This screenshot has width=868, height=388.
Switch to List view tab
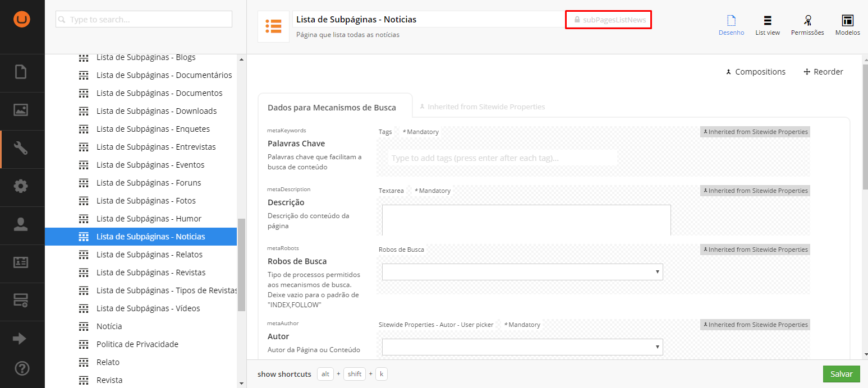tap(767, 25)
